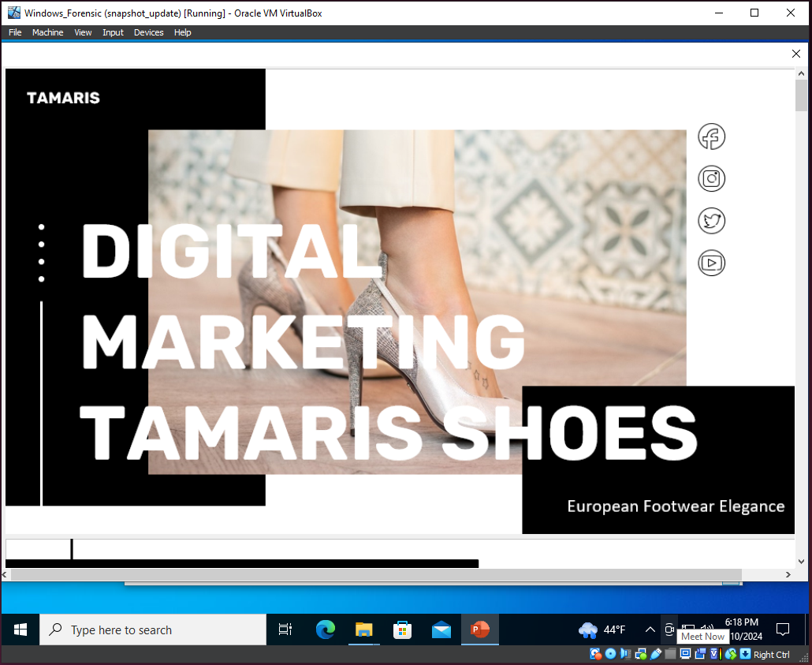Click the Facebook icon on the slide
812x665 pixels.
click(711, 137)
